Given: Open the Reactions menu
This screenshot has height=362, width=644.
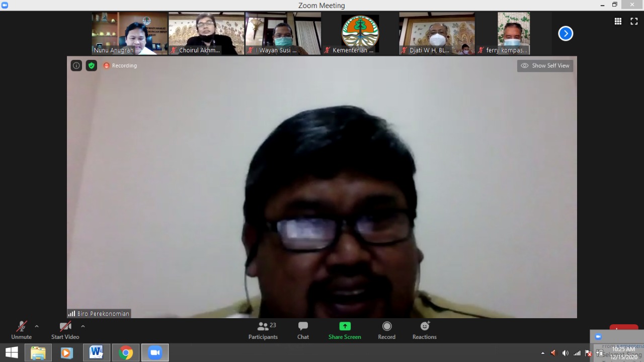Looking at the screenshot, I should [x=424, y=330].
